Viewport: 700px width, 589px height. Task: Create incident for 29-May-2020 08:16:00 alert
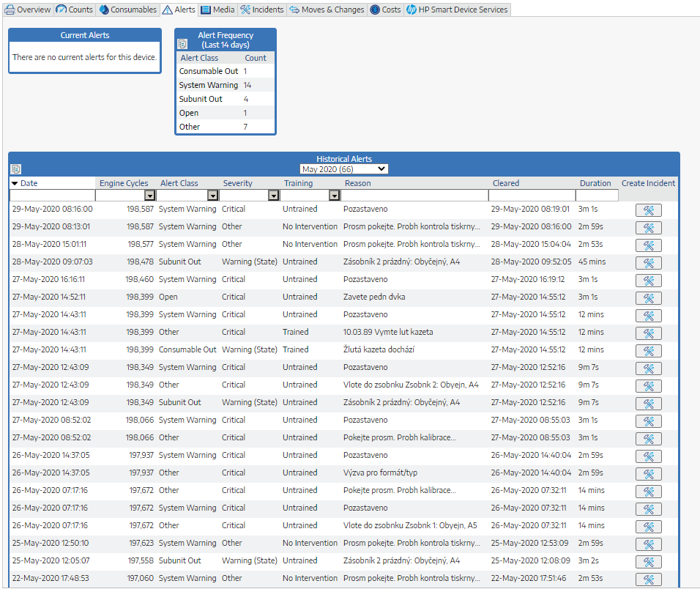pos(648,210)
